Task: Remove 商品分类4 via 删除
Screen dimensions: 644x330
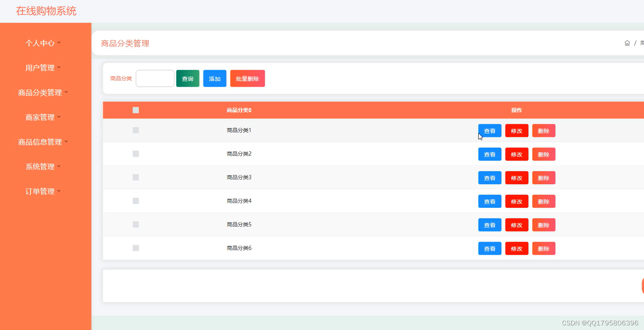Action: click(x=544, y=201)
